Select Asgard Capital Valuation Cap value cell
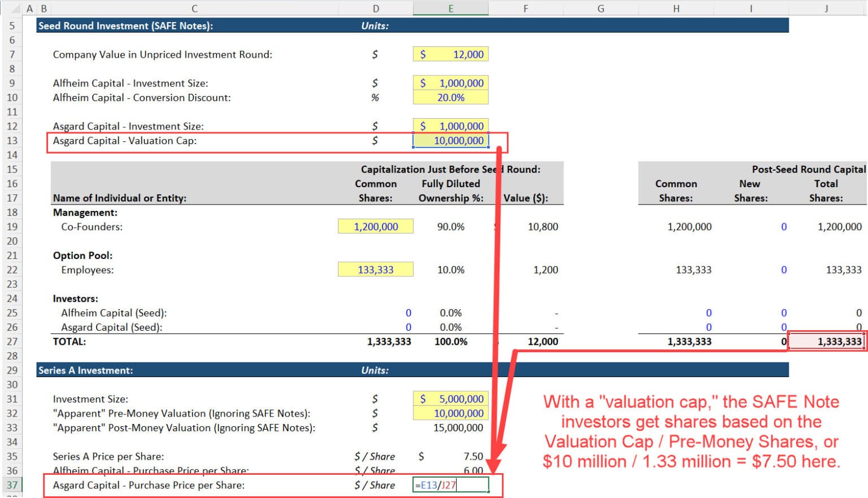 (x=450, y=141)
